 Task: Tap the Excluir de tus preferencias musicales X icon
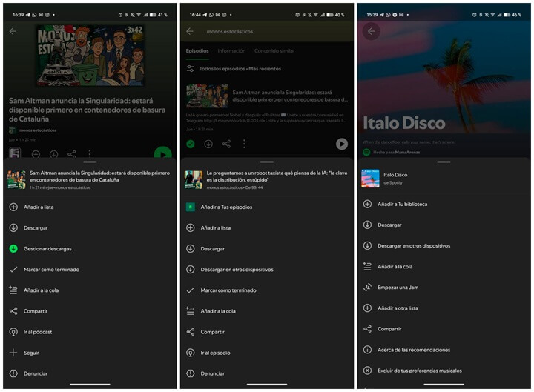click(x=367, y=371)
